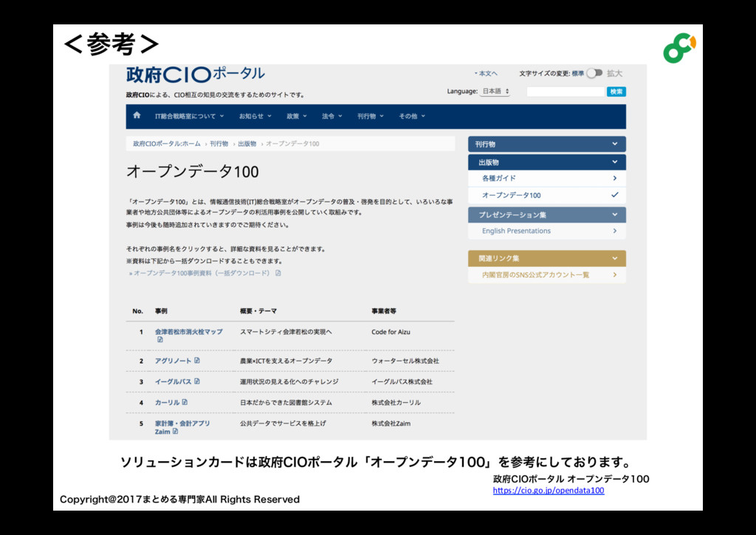756x535 pixels.
Task: Open PDF icon below 会津若松市消火栓マップ
Action: click(x=160, y=340)
